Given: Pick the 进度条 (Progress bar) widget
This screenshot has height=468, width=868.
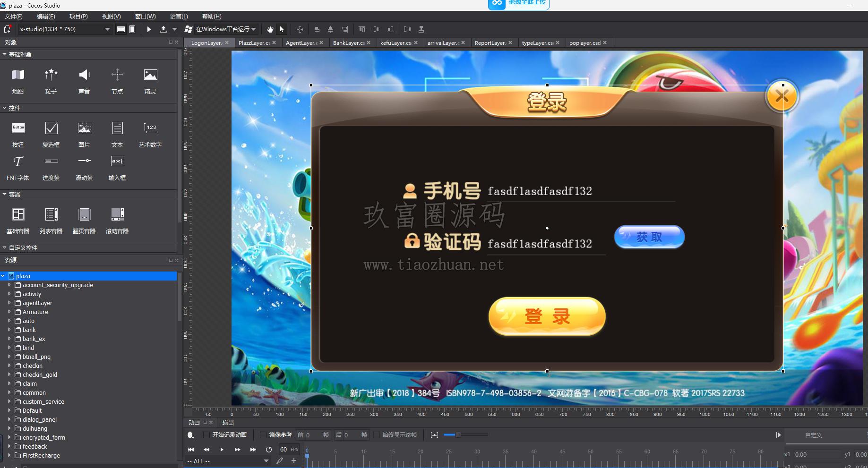Looking at the screenshot, I should [51, 168].
